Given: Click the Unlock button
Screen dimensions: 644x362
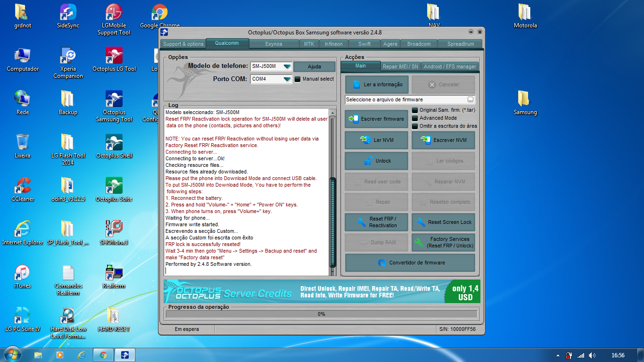Looking at the screenshot, I should coord(377,161).
